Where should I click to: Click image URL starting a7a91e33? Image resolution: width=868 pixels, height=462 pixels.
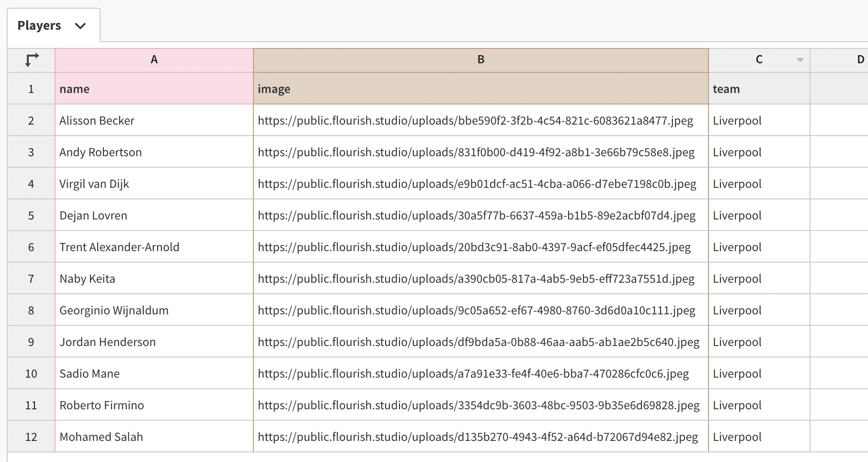(x=481, y=373)
